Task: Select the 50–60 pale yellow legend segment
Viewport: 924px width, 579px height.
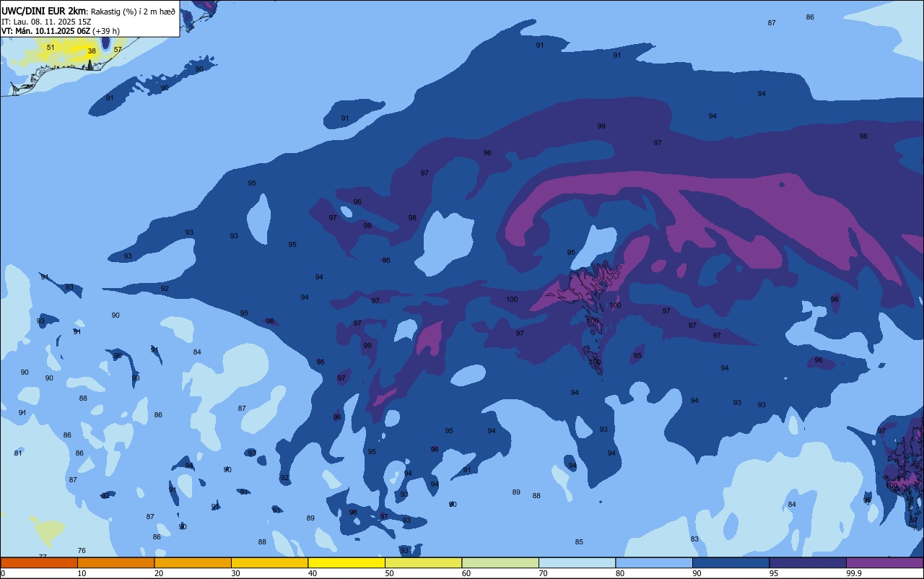Action: (423, 562)
